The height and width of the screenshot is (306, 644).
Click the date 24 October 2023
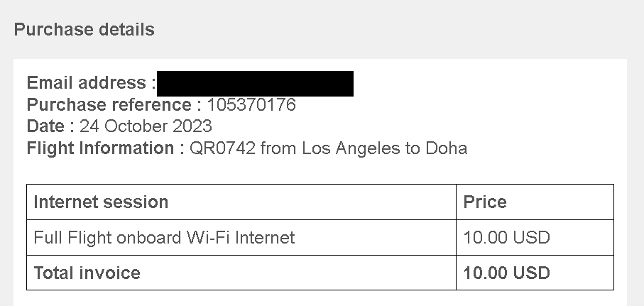click(146, 126)
